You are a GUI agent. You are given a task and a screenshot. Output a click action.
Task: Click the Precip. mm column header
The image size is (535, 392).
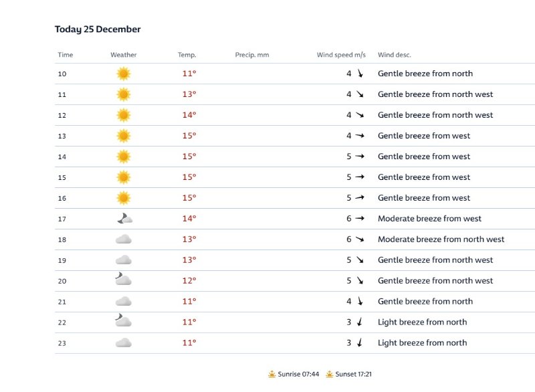pos(252,55)
